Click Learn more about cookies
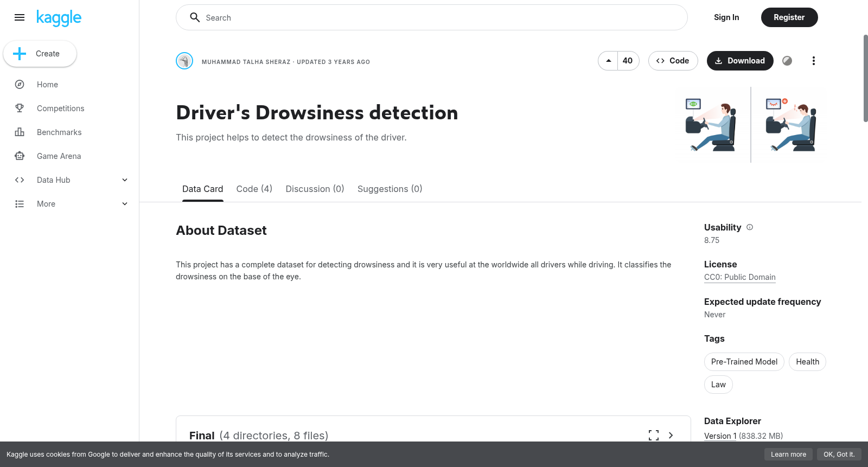Screen dimensions: 868x467 pyautogui.click(x=788, y=455)
